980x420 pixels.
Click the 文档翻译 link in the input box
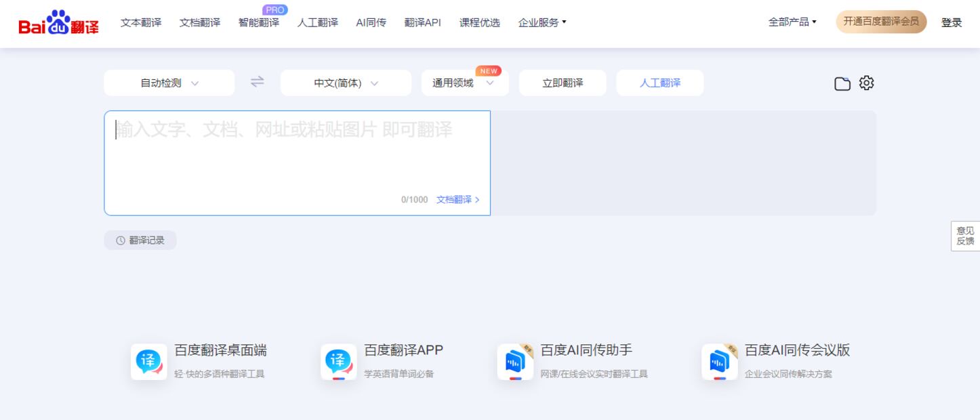457,200
